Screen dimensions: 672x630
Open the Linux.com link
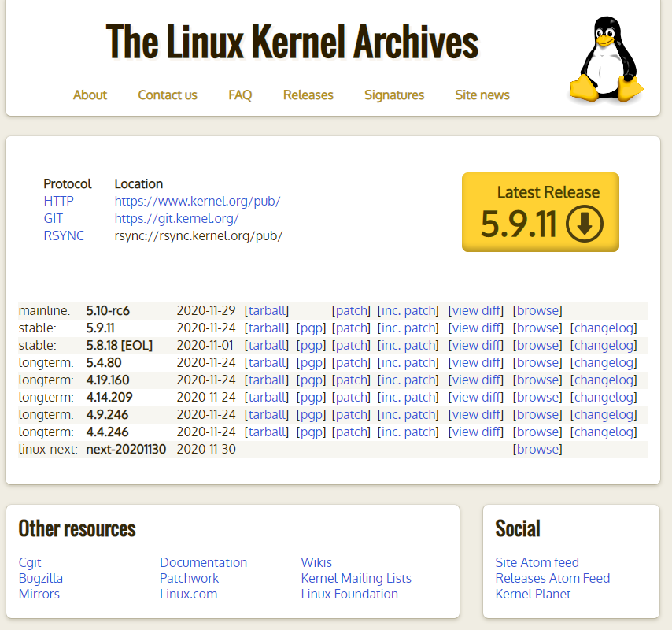click(189, 594)
